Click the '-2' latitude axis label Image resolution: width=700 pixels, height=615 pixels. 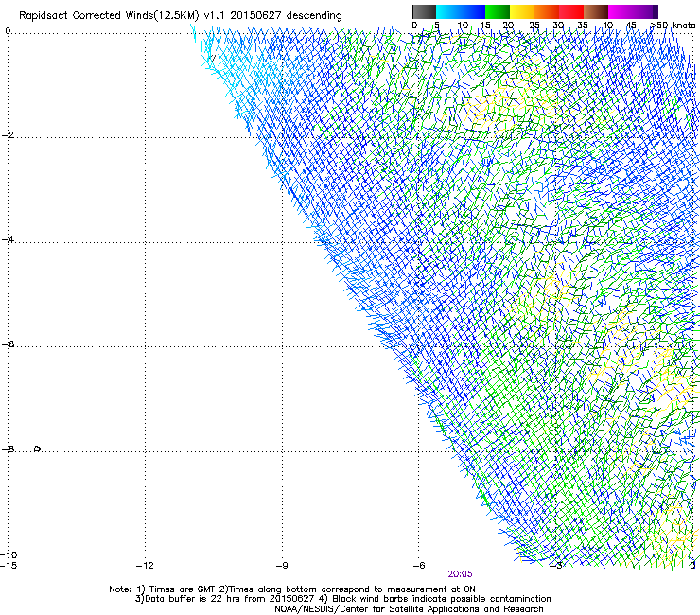tap(8, 135)
